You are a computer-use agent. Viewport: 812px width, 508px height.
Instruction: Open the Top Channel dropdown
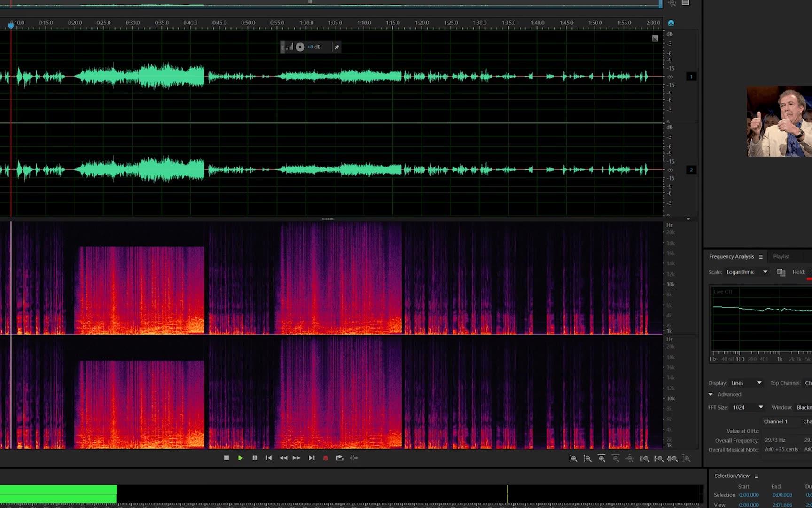(808, 383)
